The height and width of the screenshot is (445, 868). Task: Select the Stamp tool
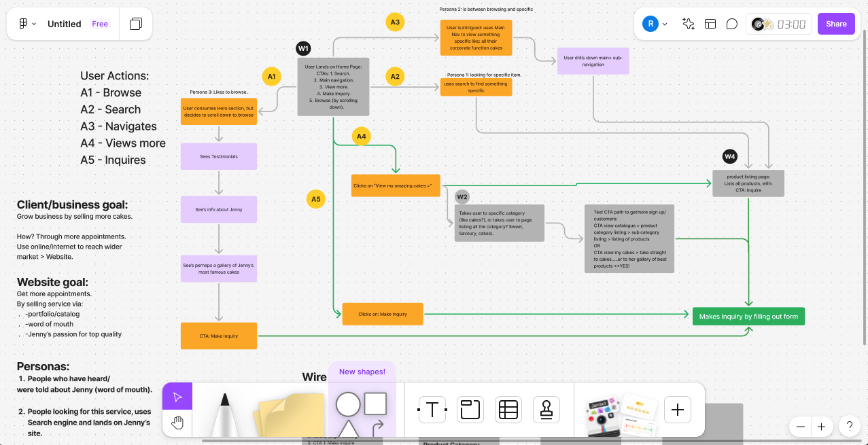(x=546, y=410)
